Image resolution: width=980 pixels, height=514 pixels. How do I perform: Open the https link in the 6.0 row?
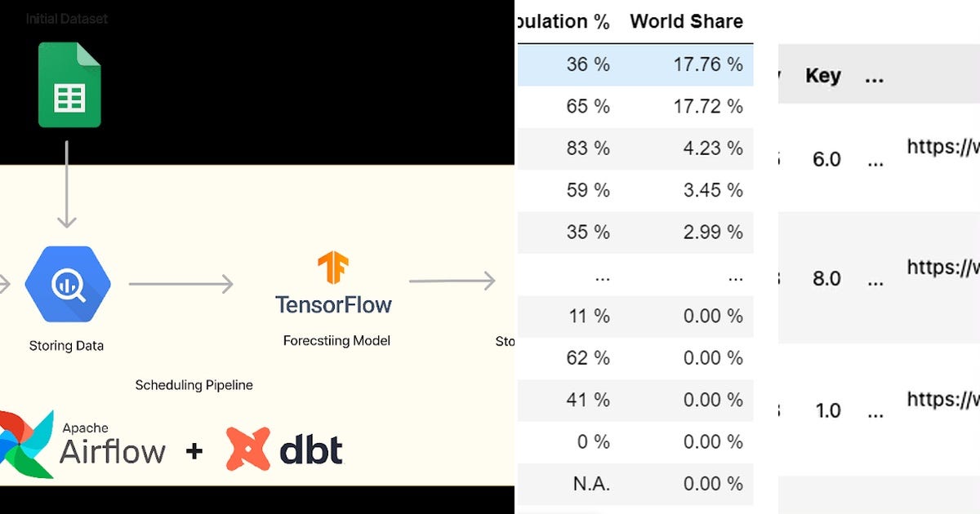point(943,147)
